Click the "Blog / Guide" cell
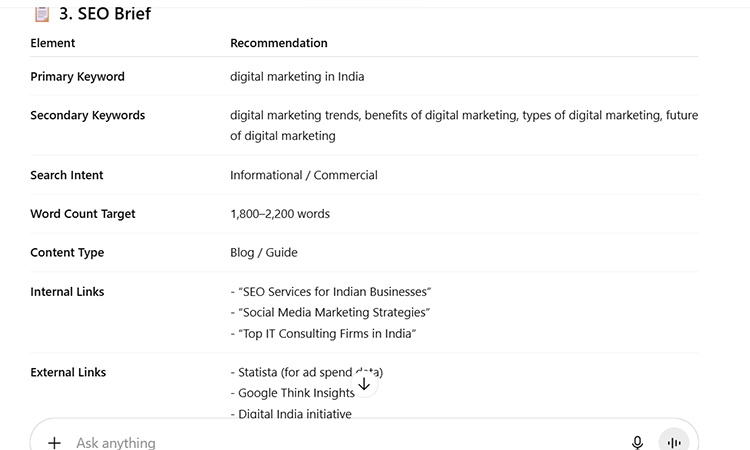This screenshot has width=750, height=450. pyautogui.click(x=264, y=253)
